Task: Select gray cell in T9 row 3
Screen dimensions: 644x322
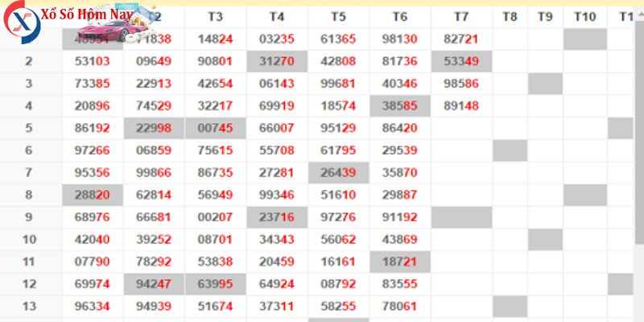Action: tap(545, 83)
